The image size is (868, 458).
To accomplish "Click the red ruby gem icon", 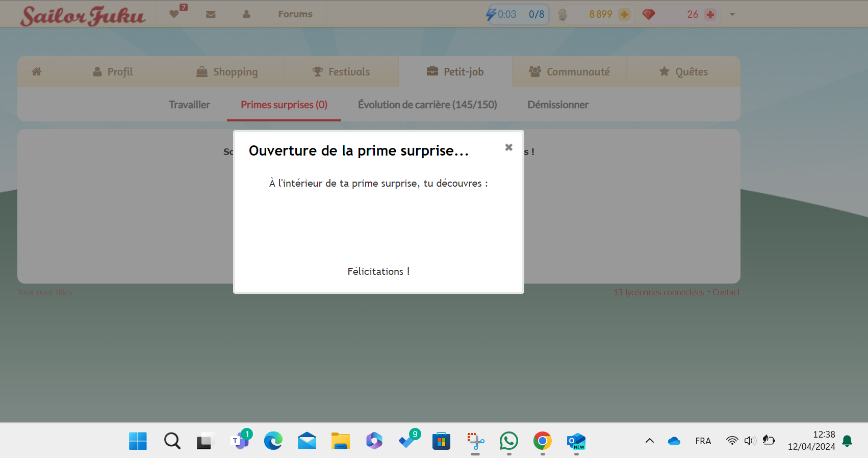I will 648,14.
